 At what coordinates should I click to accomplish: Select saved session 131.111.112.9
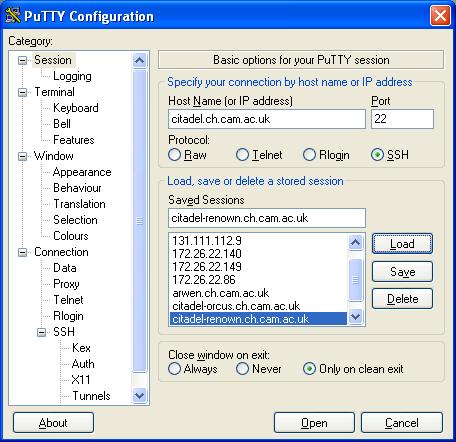click(258, 241)
